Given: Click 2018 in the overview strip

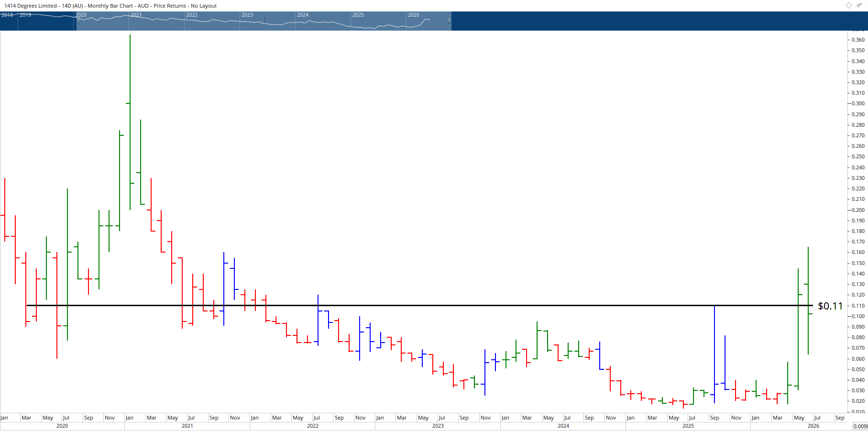Looking at the screenshot, I should pyautogui.click(x=7, y=15).
